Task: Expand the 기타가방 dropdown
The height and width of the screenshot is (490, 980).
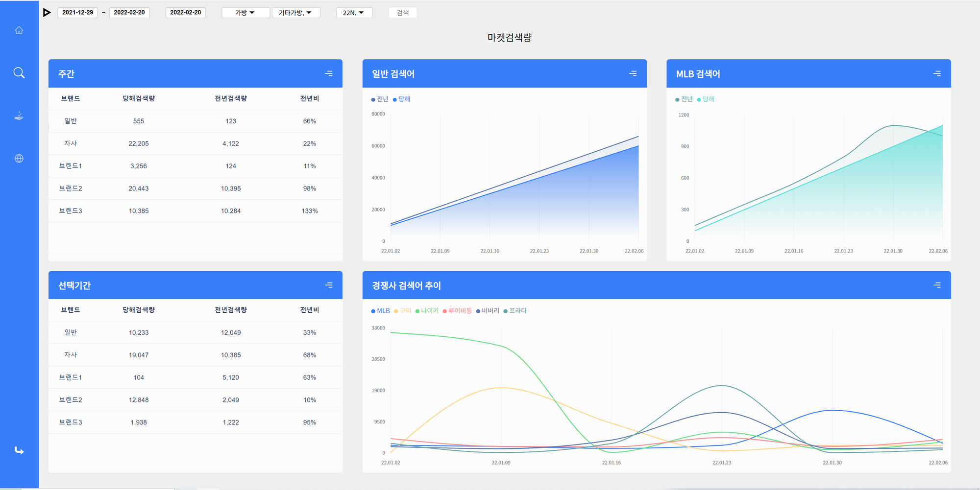Action: (x=296, y=12)
